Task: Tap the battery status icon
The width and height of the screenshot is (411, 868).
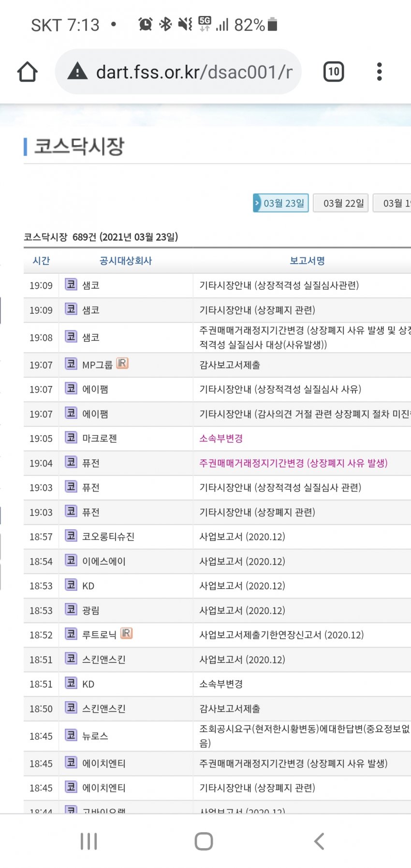Action: 272,24
